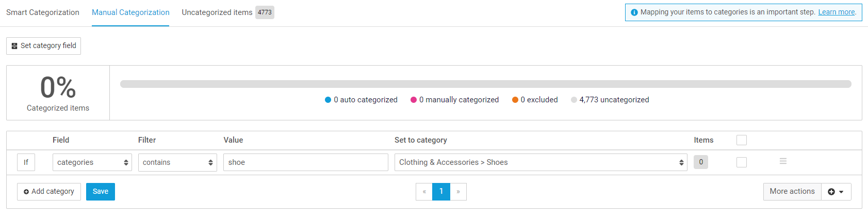Click the blue auto categorized legend dot

click(x=328, y=100)
